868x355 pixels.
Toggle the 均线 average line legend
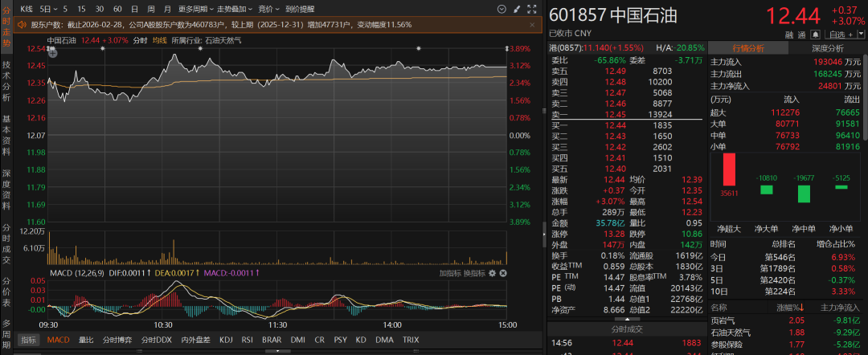(x=159, y=40)
